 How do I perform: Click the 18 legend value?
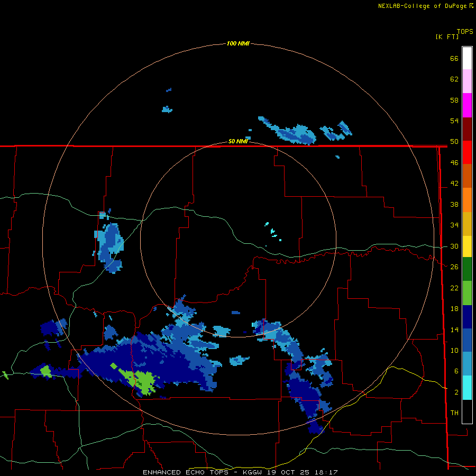(x=454, y=309)
